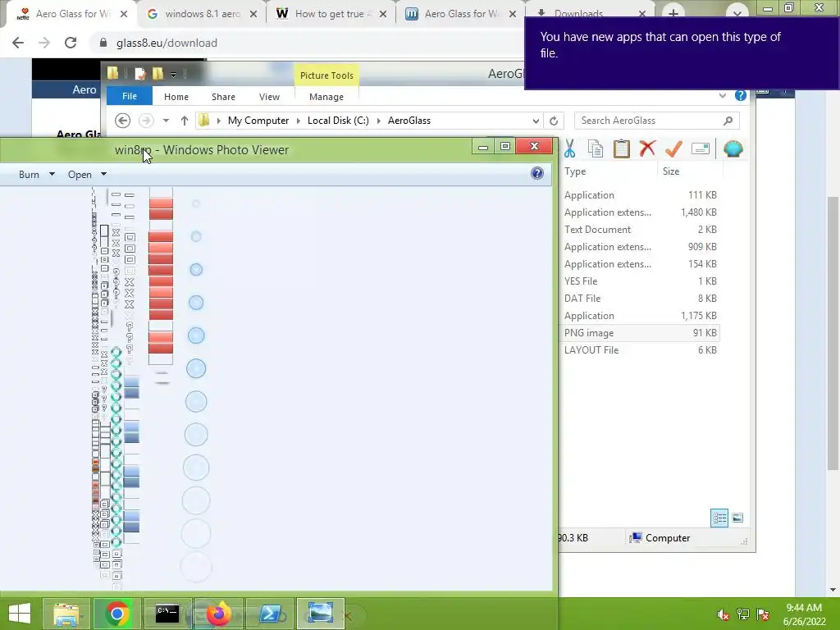Viewport: 840px width, 630px height.
Task: Open Command Prompt from taskbar
Action: click(167, 614)
